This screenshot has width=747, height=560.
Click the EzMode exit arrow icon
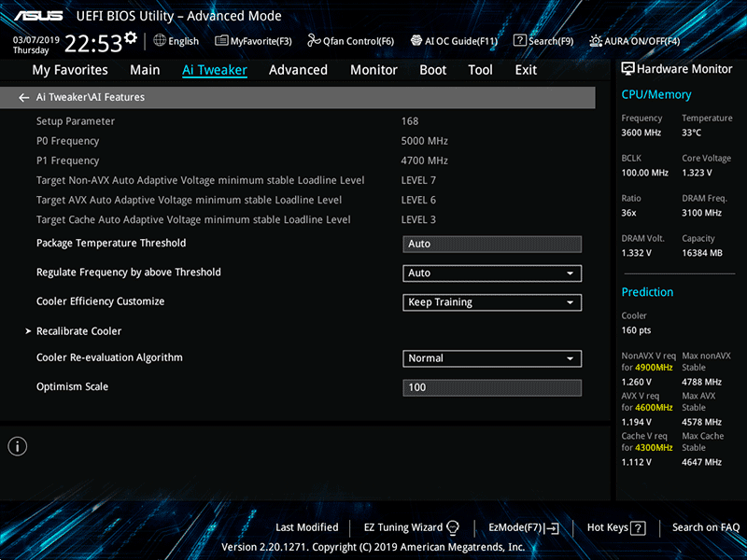552,527
